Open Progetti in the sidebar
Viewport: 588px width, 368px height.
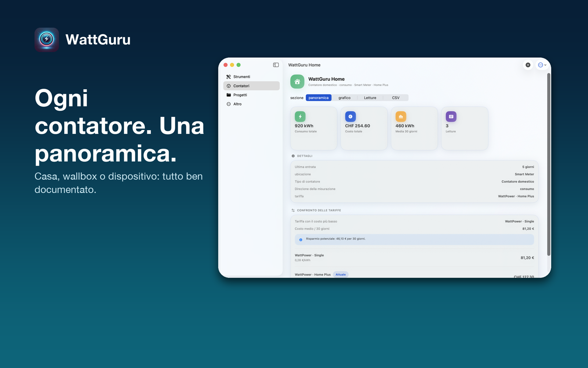click(x=251, y=95)
